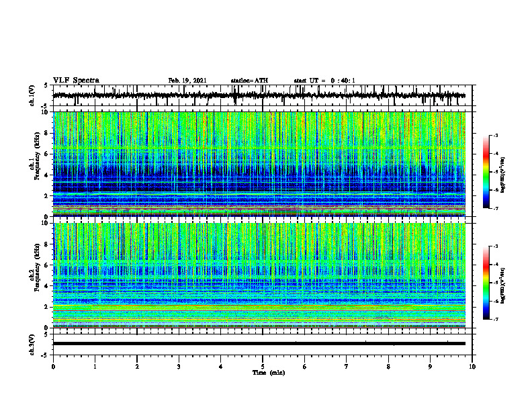Select the "start UT = 0 : 40: 1" text
The image size is (532, 411).
point(324,81)
